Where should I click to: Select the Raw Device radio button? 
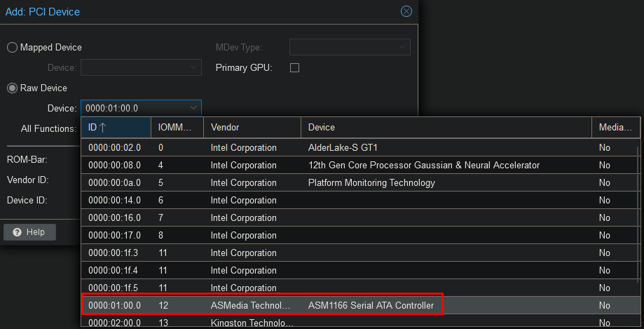click(x=13, y=88)
